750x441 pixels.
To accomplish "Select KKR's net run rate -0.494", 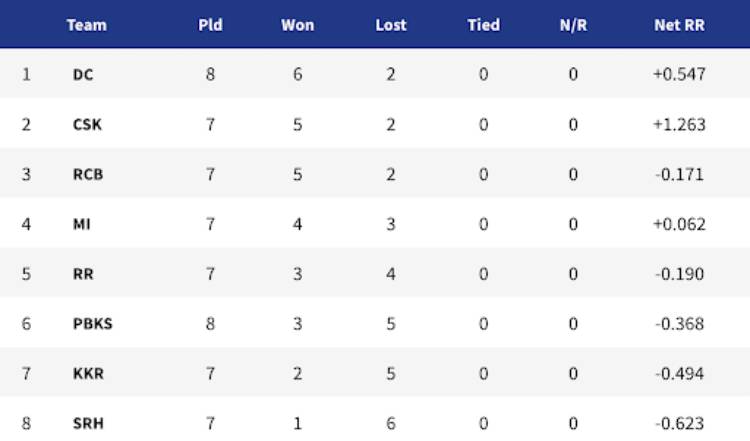I will coord(679,374).
